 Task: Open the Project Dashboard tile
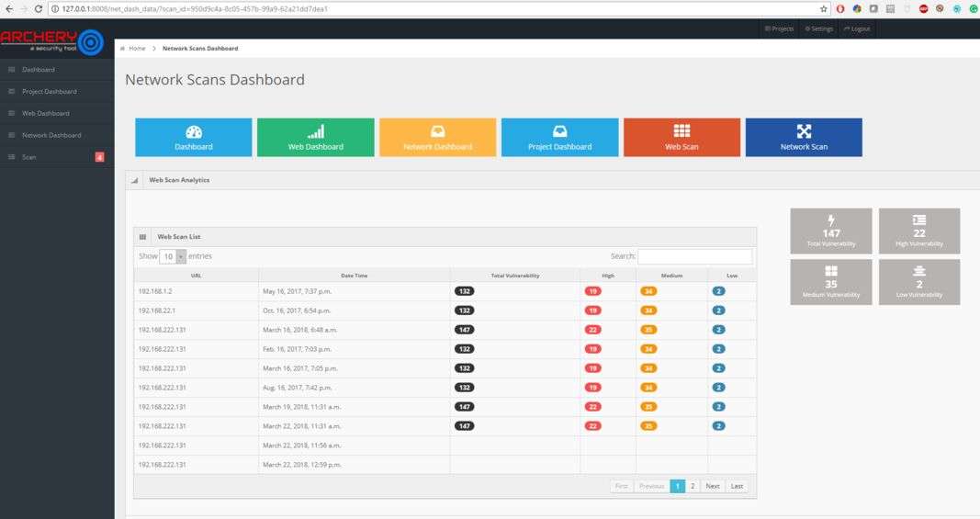559,138
